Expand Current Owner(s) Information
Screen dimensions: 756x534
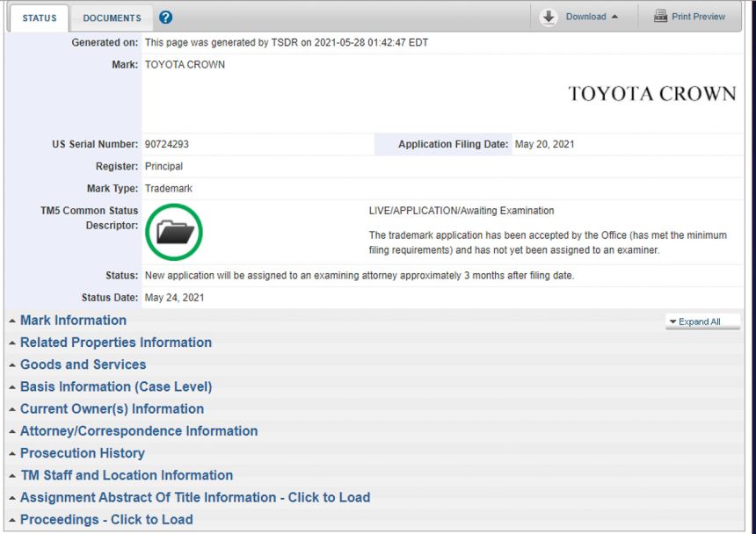pos(113,409)
